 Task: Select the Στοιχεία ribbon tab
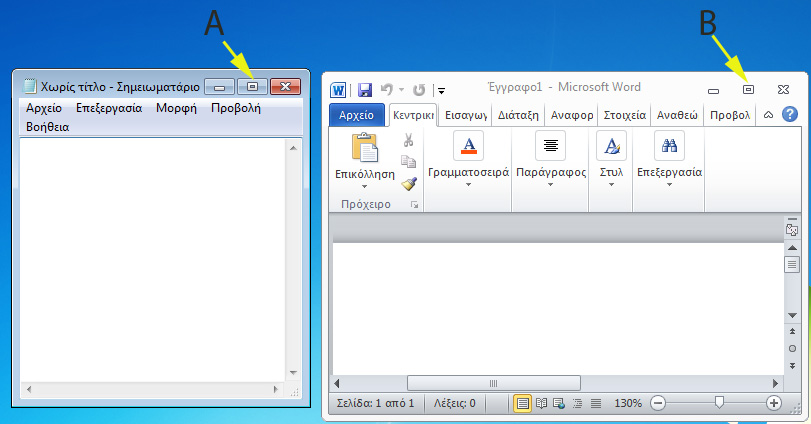pos(625,115)
